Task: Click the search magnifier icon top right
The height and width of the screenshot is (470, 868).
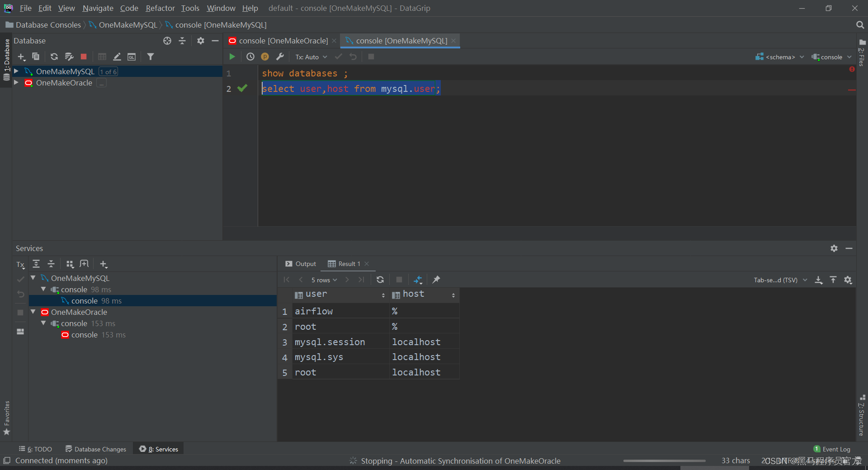Action: (860, 25)
